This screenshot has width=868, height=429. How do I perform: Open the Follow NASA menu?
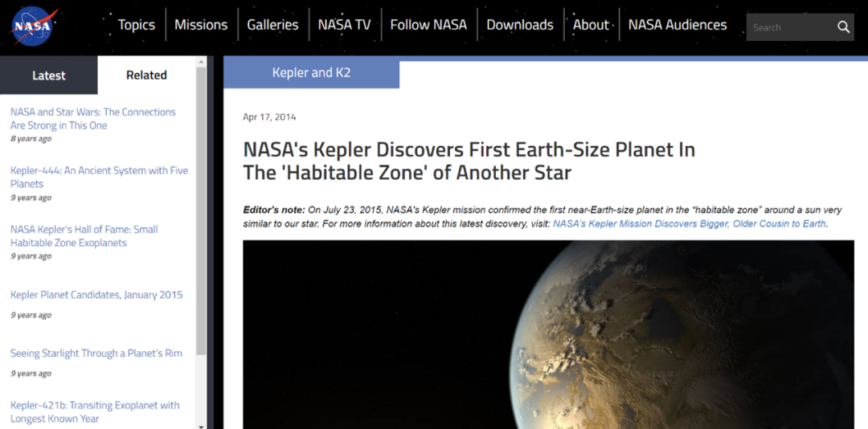(428, 25)
